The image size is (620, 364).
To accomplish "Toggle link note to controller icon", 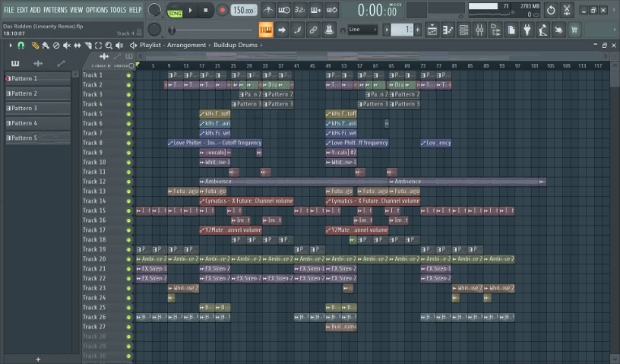I will [x=313, y=30].
